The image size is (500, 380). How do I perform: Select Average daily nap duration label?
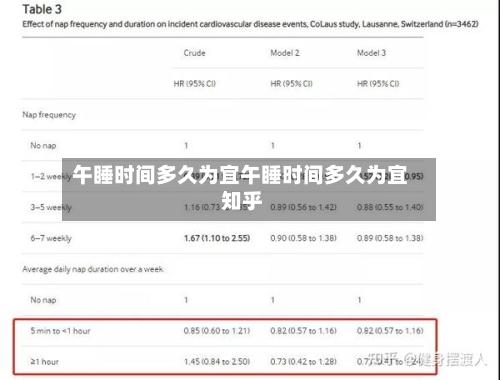[93, 269]
